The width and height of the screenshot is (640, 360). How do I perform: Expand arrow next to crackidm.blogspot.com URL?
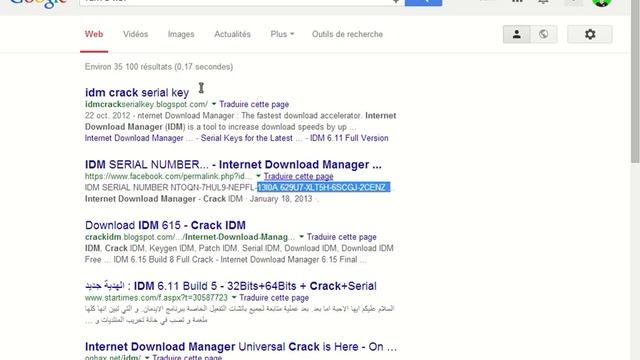pos(301,237)
